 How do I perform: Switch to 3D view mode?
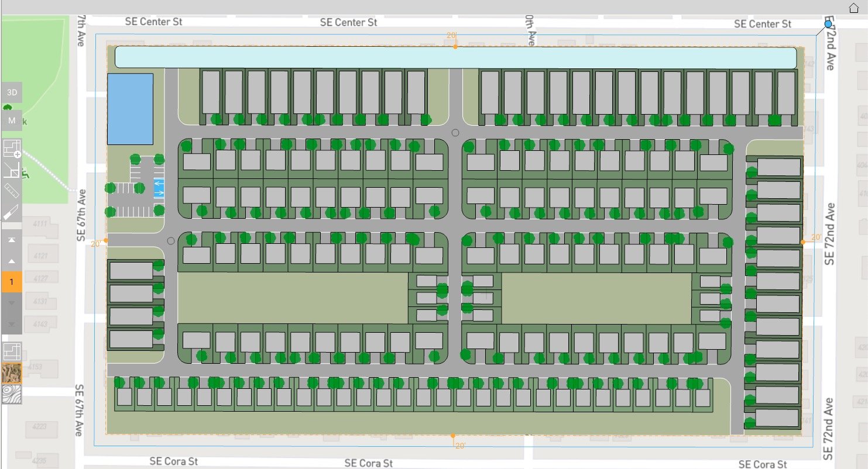(12, 92)
